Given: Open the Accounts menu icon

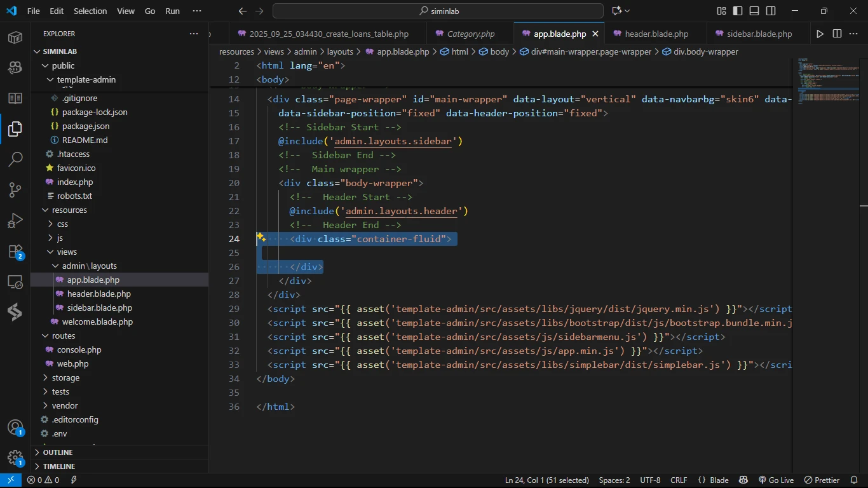Looking at the screenshot, I should (x=15, y=427).
